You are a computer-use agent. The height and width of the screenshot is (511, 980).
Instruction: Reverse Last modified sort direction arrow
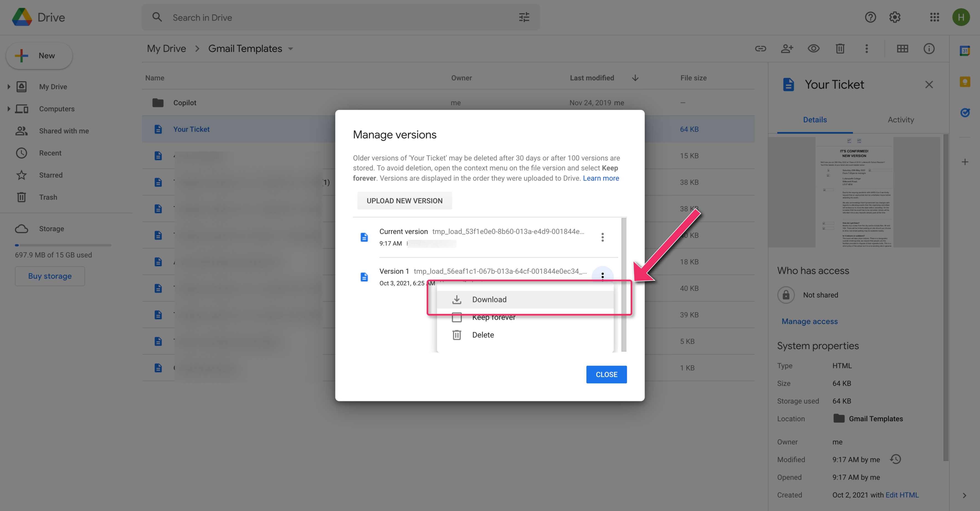(x=635, y=78)
